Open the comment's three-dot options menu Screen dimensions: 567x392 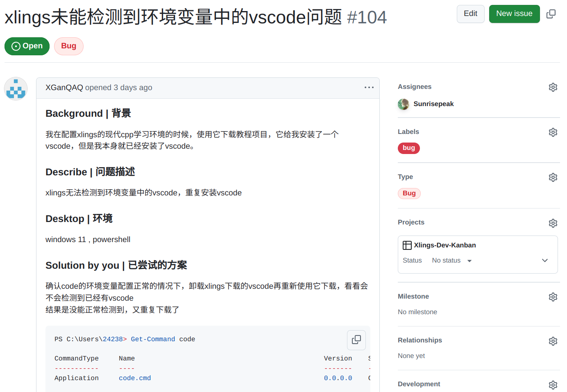coord(369,87)
